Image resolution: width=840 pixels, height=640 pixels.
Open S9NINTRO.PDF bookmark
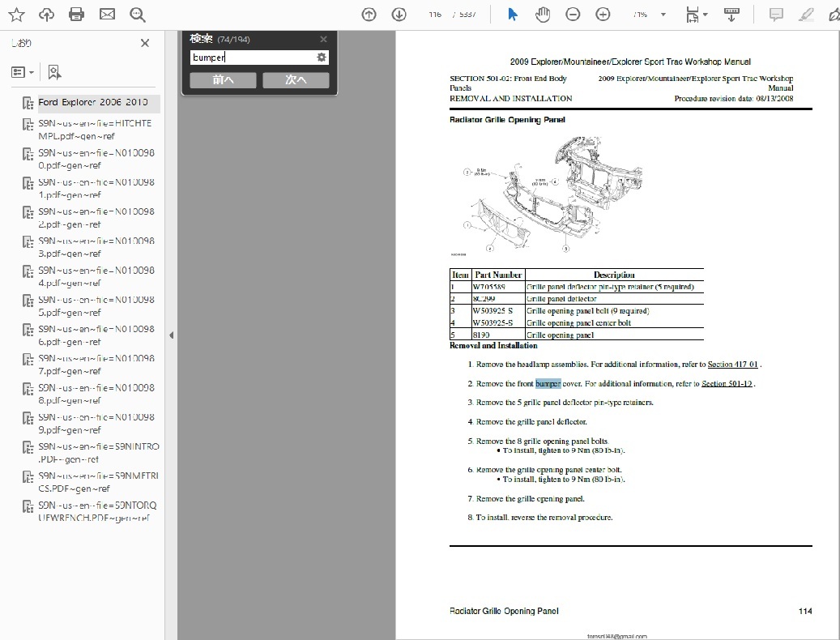pyautogui.click(x=99, y=453)
